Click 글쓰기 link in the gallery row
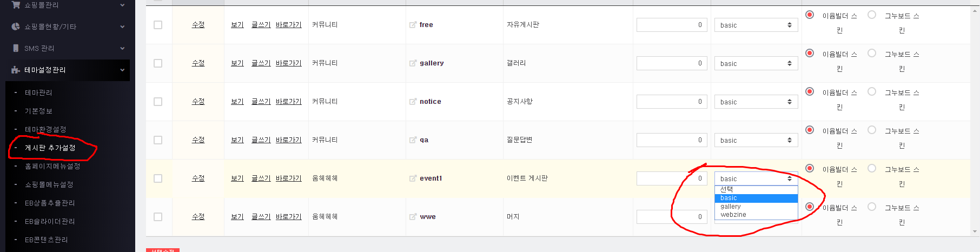The height and width of the screenshot is (252, 980). click(x=261, y=63)
